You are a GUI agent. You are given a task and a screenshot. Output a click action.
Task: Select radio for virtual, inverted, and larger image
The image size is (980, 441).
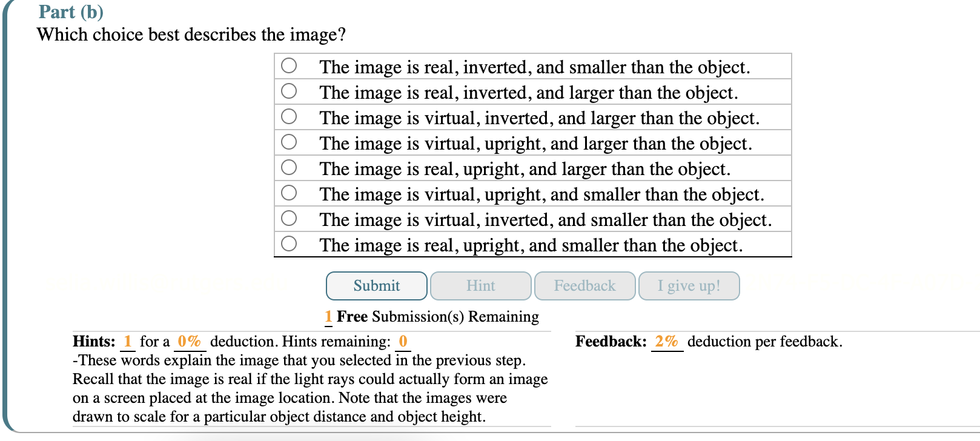(x=288, y=117)
